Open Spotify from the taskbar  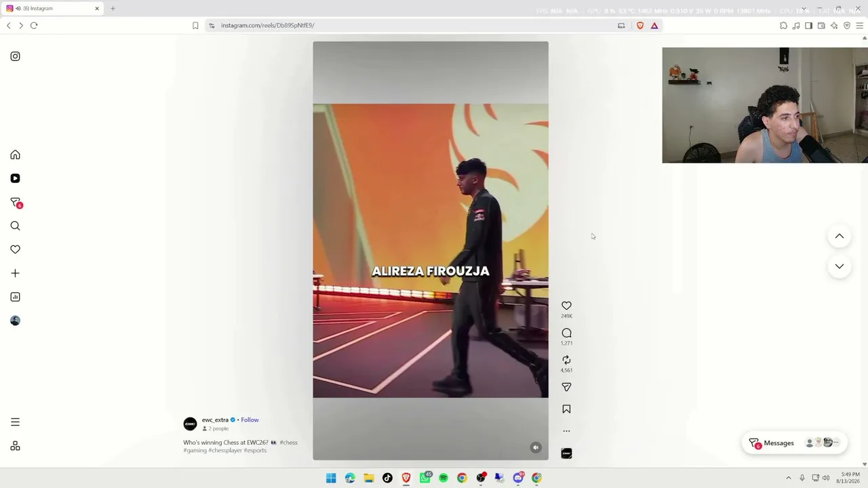[x=443, y=478]
